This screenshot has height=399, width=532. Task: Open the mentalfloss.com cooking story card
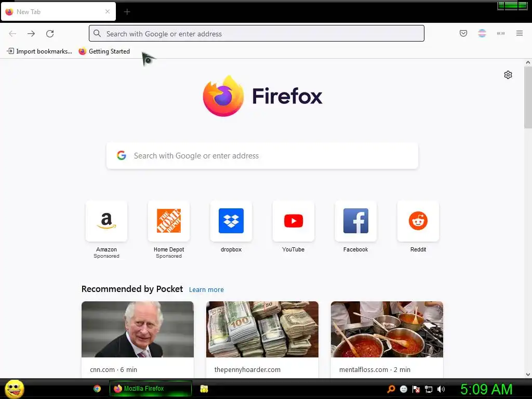point(387,339)
